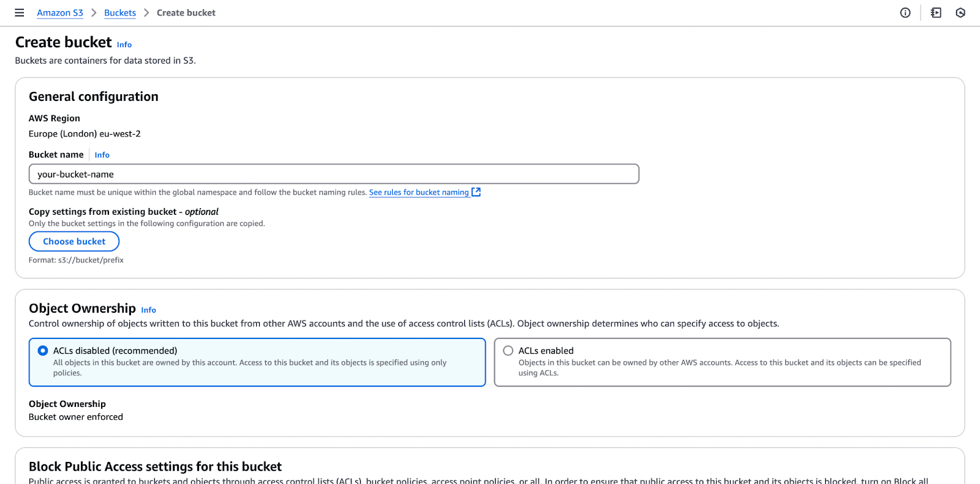Click the Choose bucket button
The image size is (980, 484).
[x=74, y=242]
